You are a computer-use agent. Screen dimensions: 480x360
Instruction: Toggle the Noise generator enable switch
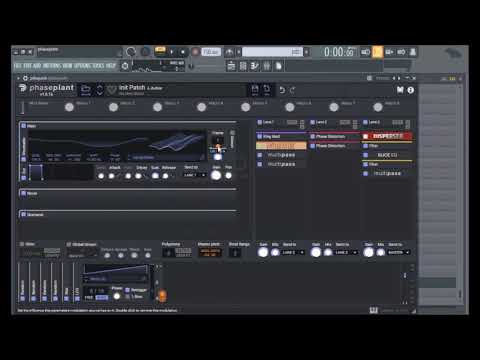(x=23, y=193)
